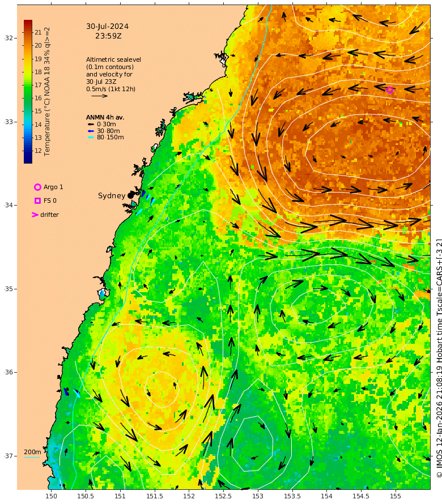Screen dimensions: 442x504
Task: Click the 150 longitude axis label
Action: pos(51,496)
